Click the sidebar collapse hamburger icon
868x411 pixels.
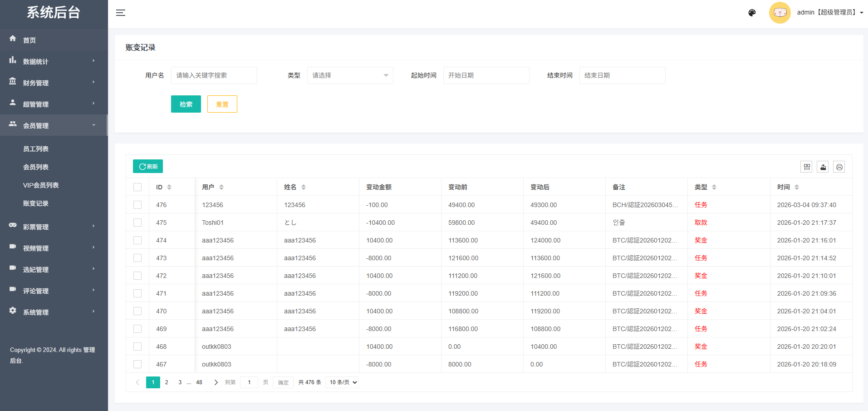[121, 13]
